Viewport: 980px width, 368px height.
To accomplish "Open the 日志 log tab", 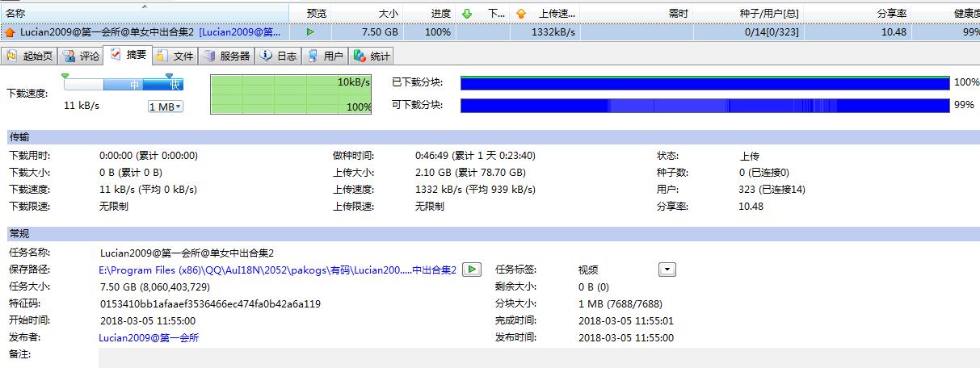I will tap(279, 56).
